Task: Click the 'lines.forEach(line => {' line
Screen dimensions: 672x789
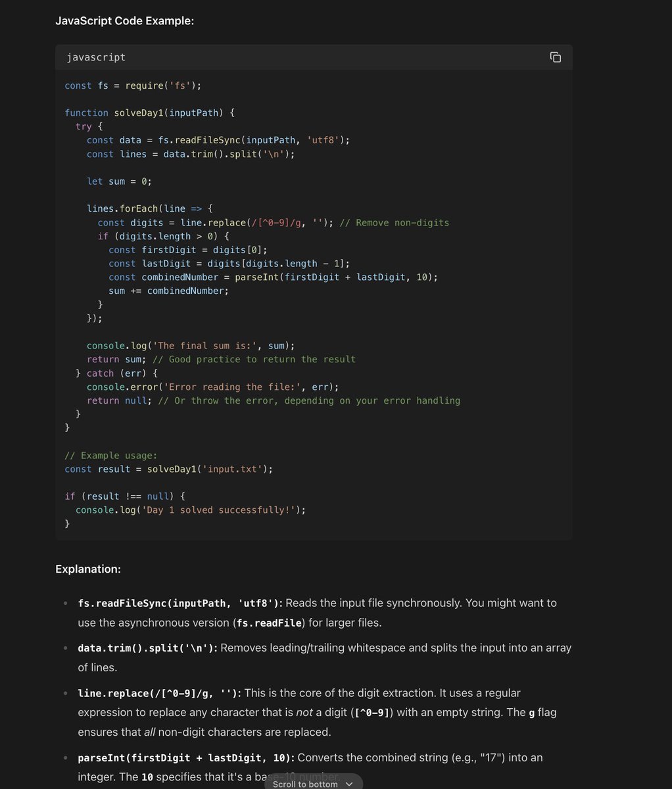Action: [x=150, y=208]
